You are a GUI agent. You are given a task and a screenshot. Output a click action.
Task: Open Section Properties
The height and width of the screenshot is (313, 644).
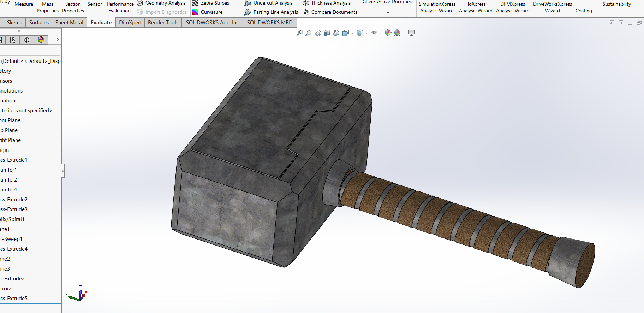click(x=73, y=7)
